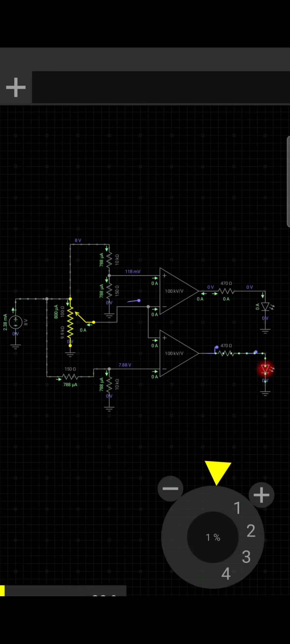Image resolution: width=290 pixels, height=644 pixels.
Task: Tap the minus button beside the dial
Action: click(x=170, y=488)
